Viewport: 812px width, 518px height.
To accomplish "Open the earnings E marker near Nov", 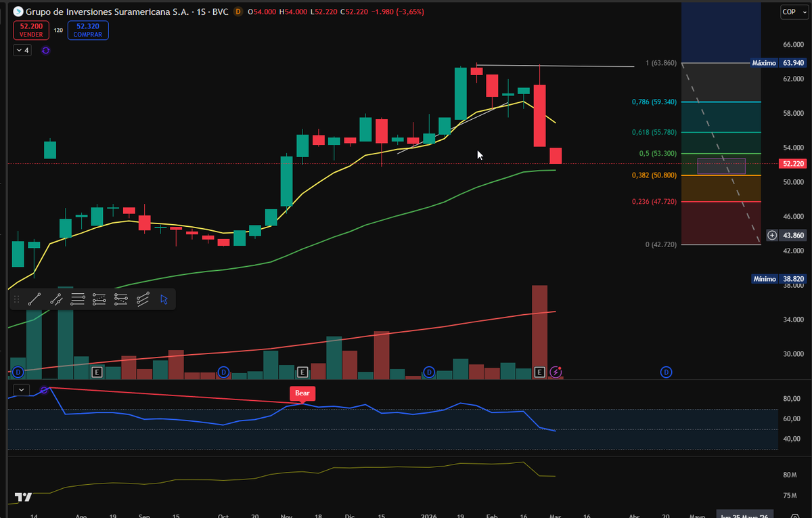I will [302, 372].
